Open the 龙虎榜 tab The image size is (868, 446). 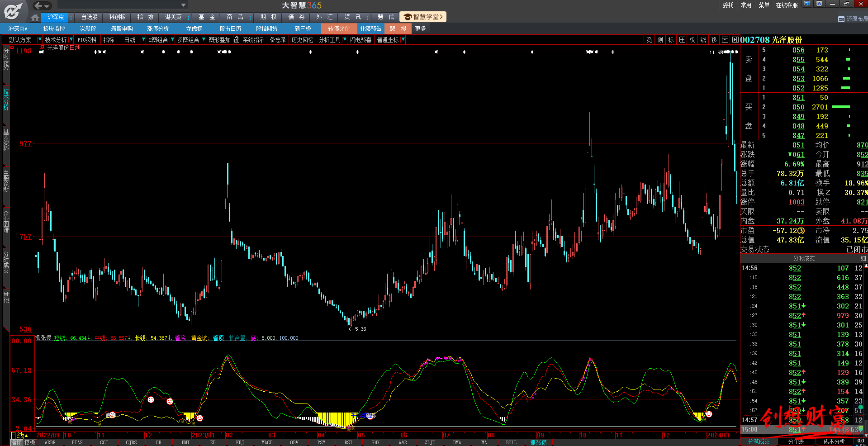click(x=194, y=28)
